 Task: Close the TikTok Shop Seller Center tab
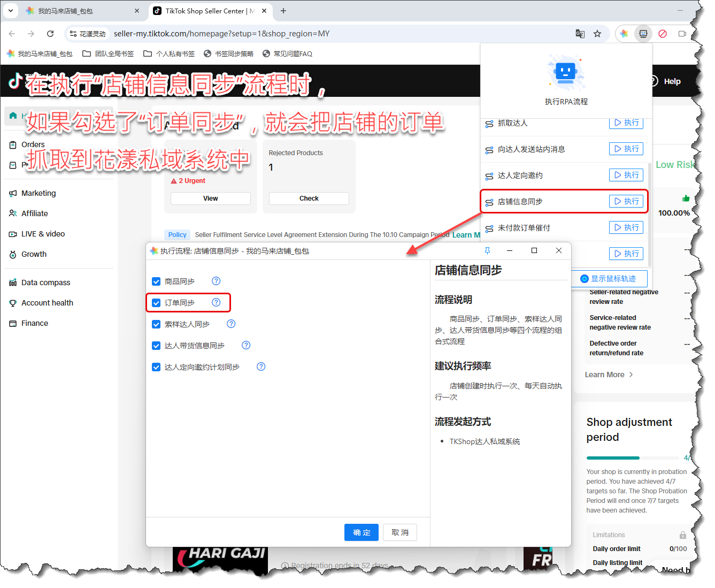pyautogui.click(x=264, y=11)
